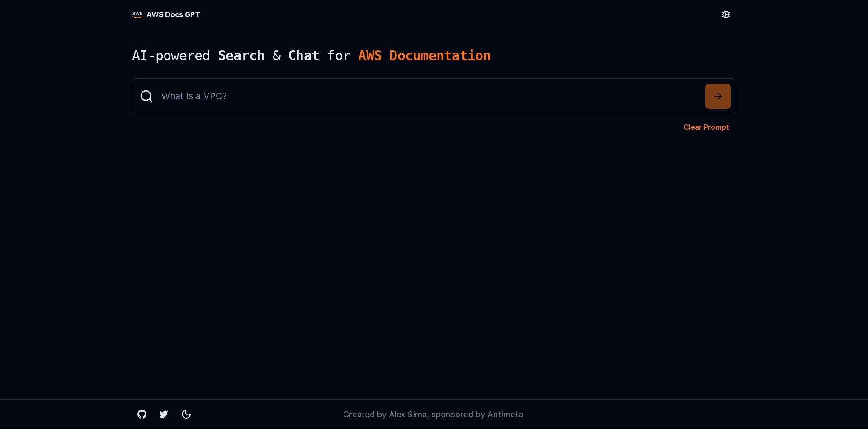868x429 pixels.
Task: Click the AWS logo in the header
Action: [137, 14]
